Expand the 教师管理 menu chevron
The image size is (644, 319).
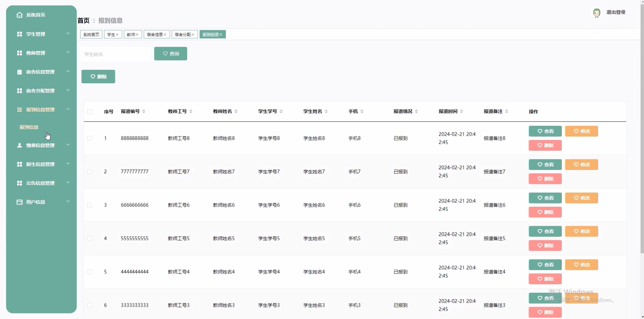tap(68, 52)
